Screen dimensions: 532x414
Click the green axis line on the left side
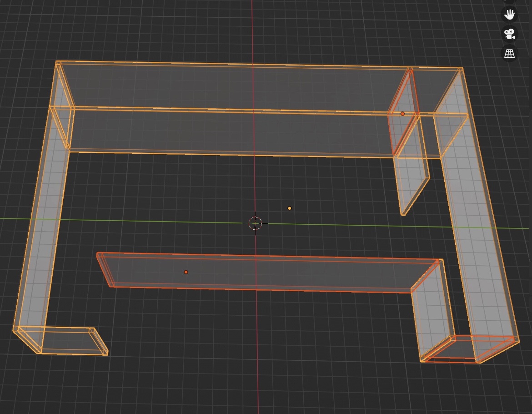click(x=14, y=219)
